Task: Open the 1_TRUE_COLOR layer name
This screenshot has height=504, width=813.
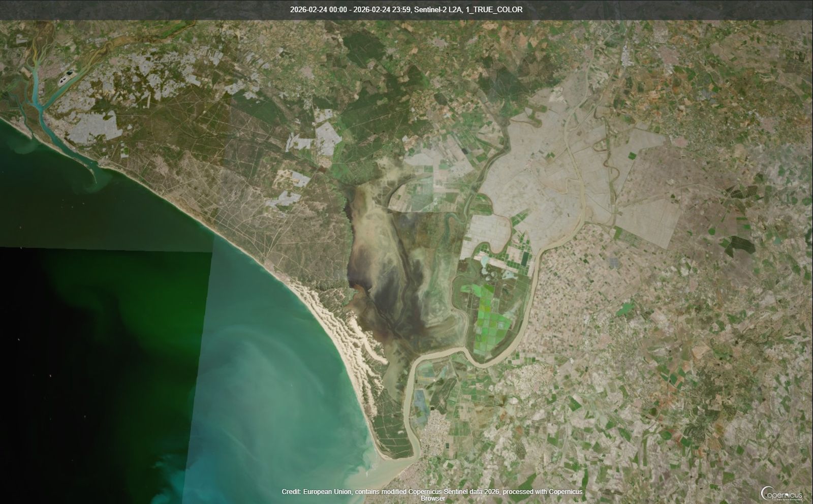Action: 495,9
